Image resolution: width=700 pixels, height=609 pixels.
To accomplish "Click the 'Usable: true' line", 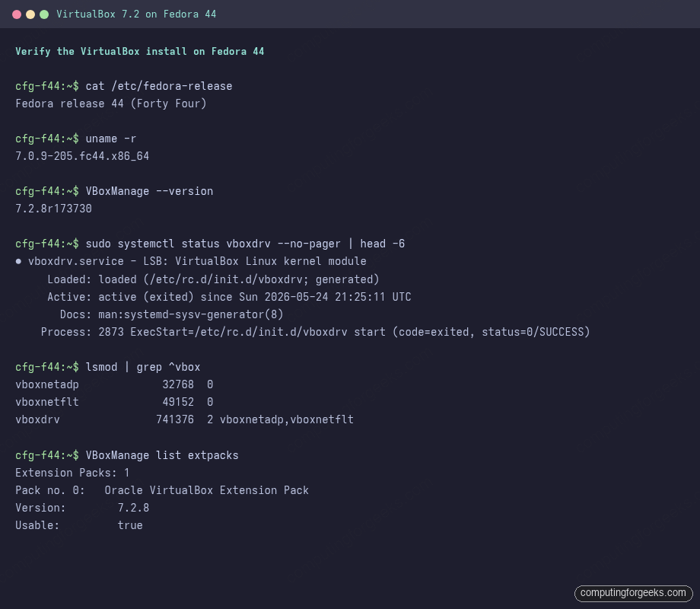I will (x=79, y=525).
